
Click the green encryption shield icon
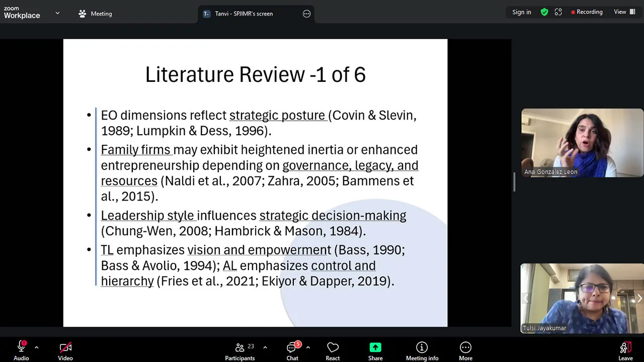click(x=544, y=12)
